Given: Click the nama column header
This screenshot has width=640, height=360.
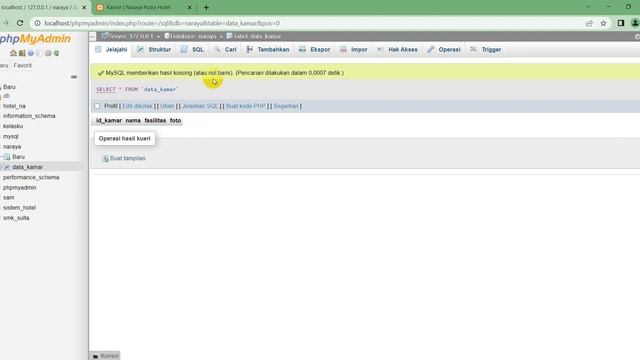Looking at the screenshot, I should pos(133,120).
